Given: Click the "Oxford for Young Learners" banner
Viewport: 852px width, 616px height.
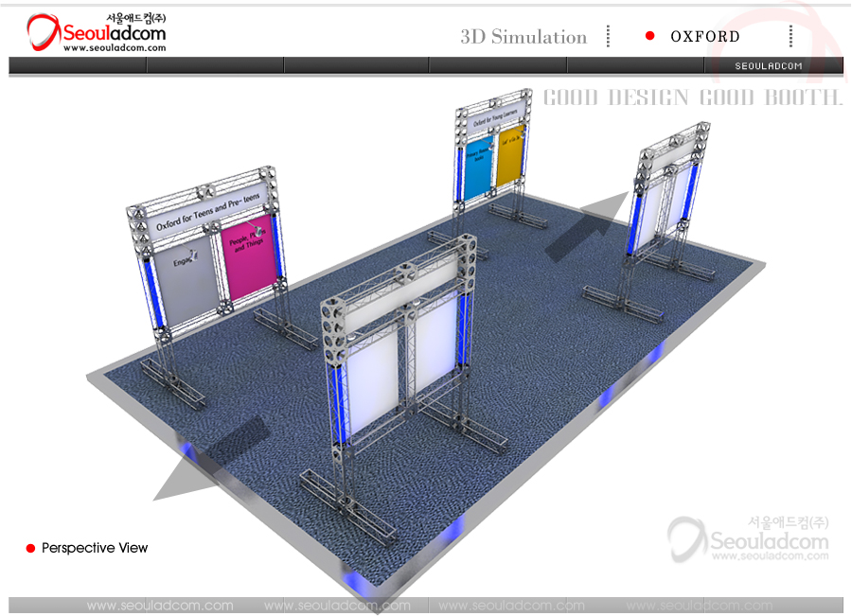Looking at the screenshot, I should tap(495, 118).
